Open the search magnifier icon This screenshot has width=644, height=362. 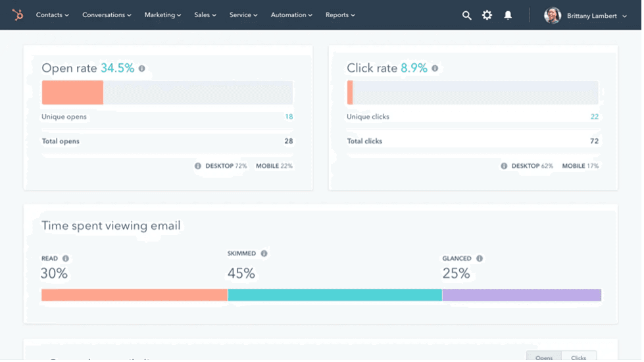point(466,15)
